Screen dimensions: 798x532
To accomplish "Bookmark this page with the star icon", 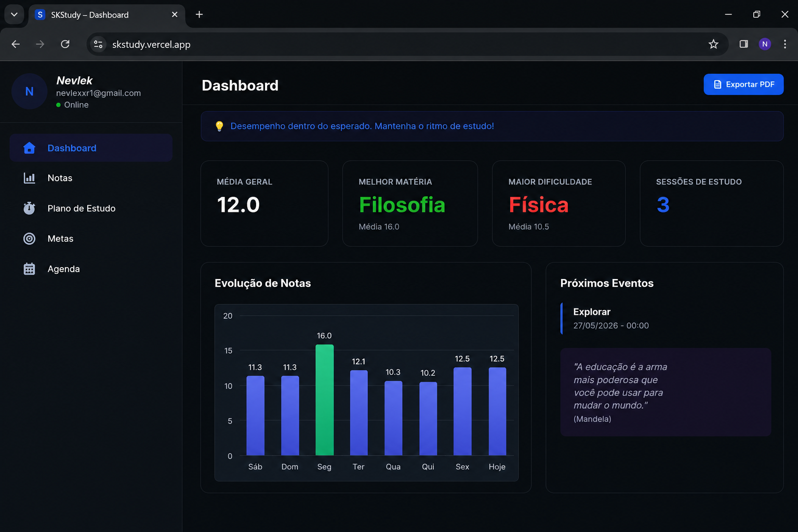I will pyautogui.click(x=713, y=44).
